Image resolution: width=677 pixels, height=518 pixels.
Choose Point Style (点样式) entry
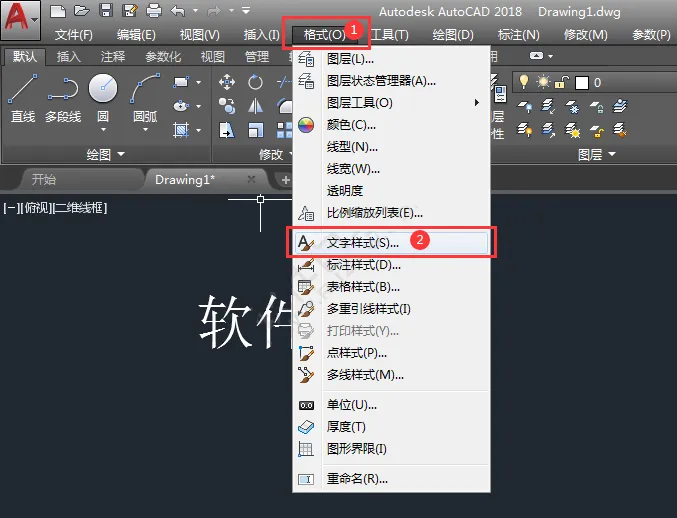tap(391, 353)
